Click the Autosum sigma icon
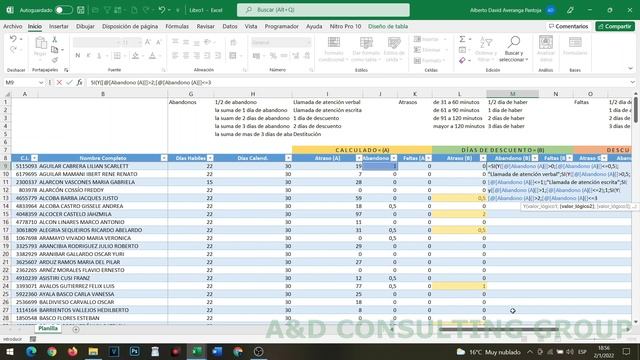Screen dimensions: 640x360 (462, 39)
